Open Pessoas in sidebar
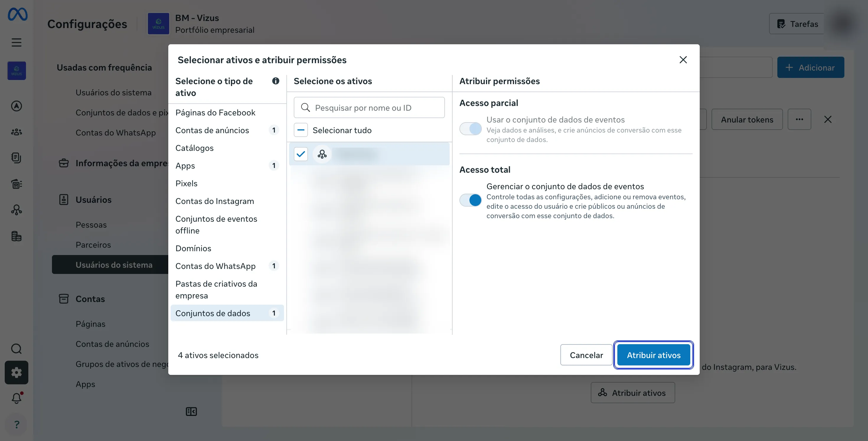This screenshot has width=868, height=441. (x=91, y=225)
